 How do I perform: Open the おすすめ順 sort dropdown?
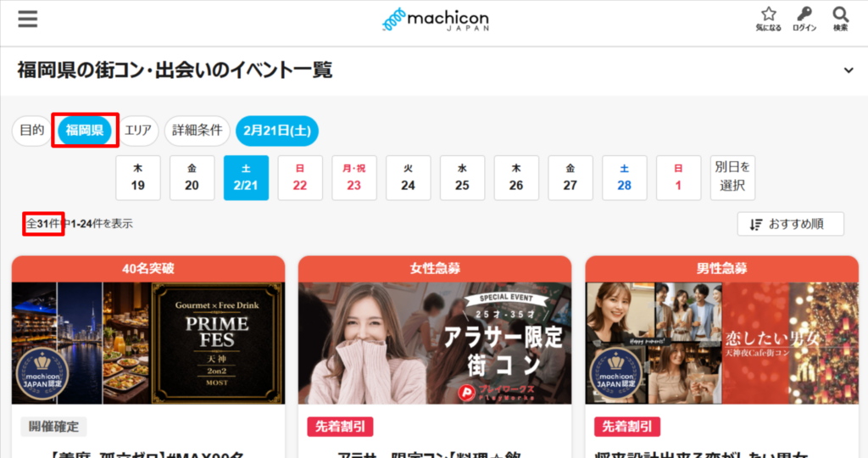pos(790,224)
